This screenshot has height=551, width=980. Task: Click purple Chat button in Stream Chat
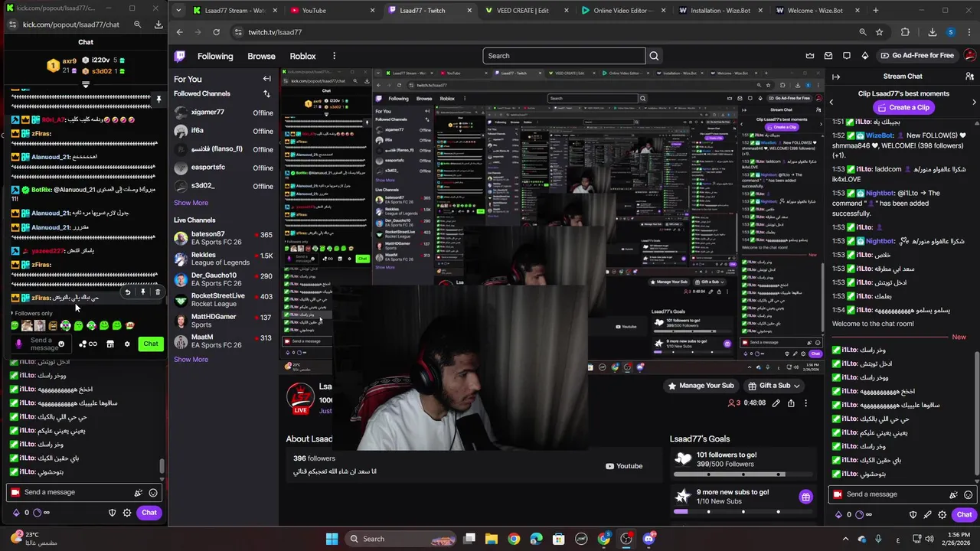click(x=965, y=515)
